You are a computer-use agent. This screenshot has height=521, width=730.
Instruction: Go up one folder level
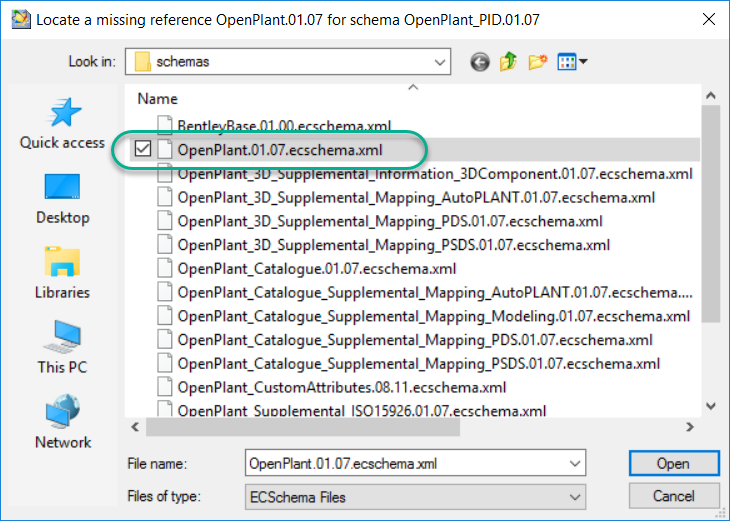508,61
